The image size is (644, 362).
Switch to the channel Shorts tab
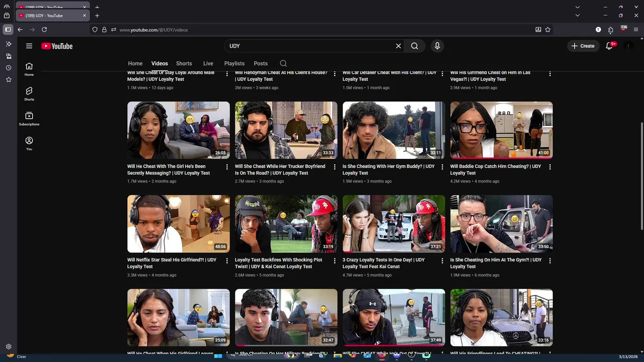[x=184, y=63]
